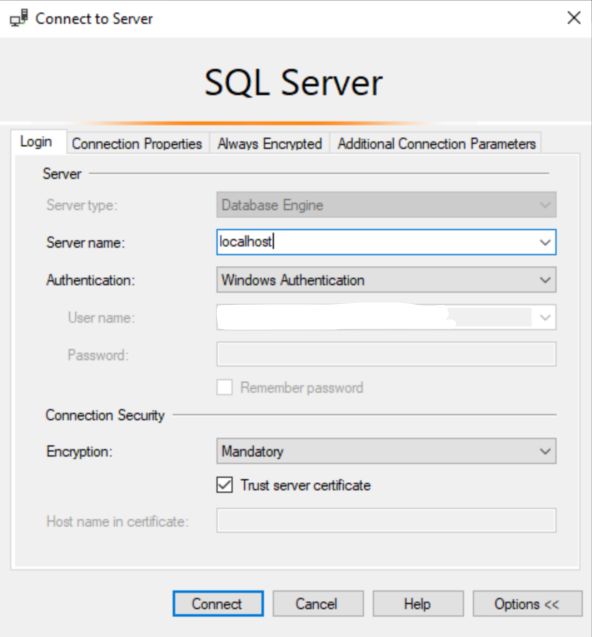This screenshot has width=592, height=637.
Task: Click the Host name in certificate field
Action: (386, 520)
